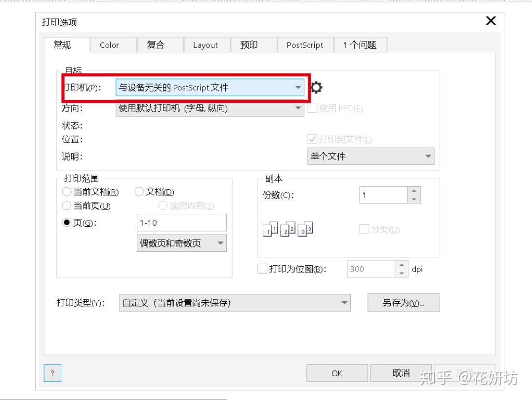Toggle the 使用 PPD checkbox
This screenshot has height=400, width=532.
pos(312,108)
